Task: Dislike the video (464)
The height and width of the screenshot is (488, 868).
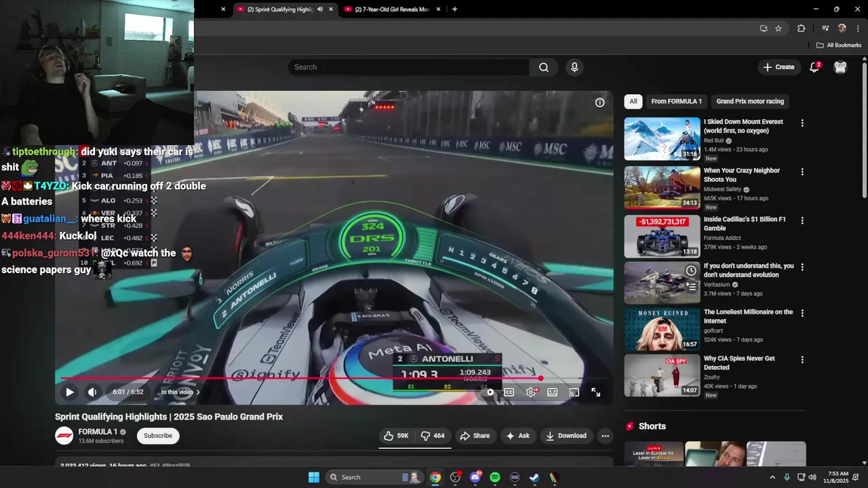Action: (433, 436)
